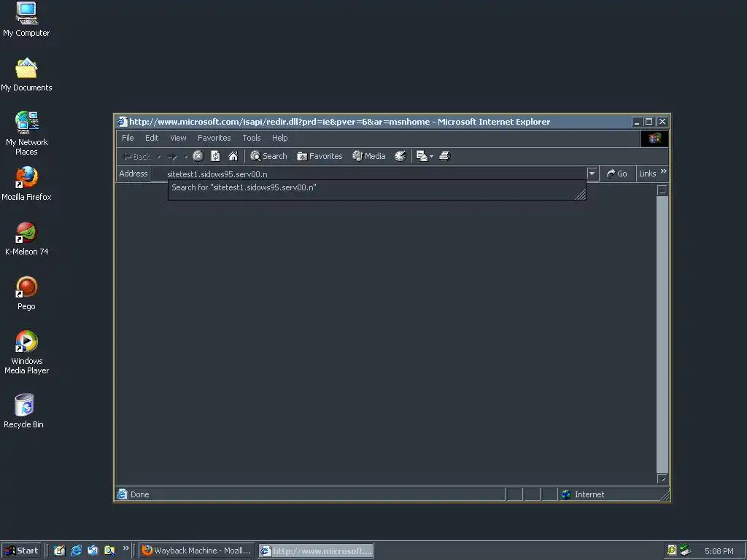Viewport: 747px width, 560px height.
Task: Click the vertical scrollbar thumb
Action: (x=662, y=334)
